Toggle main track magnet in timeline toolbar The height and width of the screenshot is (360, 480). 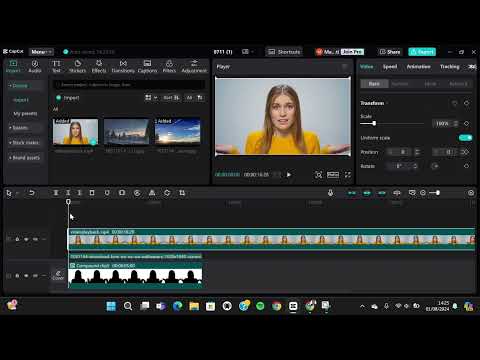click(352, 193)
